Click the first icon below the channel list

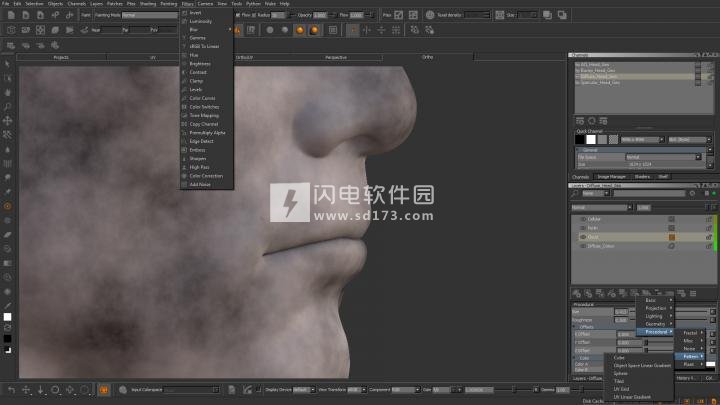click(580, 121)
